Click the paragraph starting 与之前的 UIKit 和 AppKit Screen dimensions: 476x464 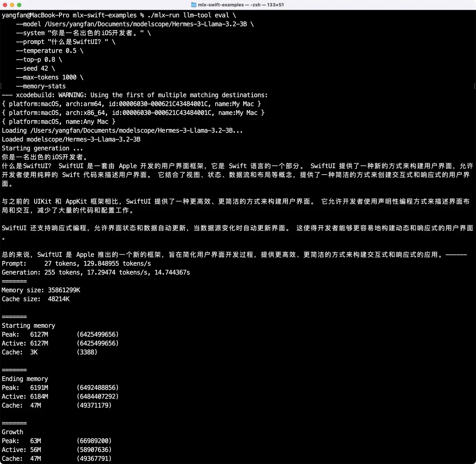pyautogui.click(x=236, y=206)
